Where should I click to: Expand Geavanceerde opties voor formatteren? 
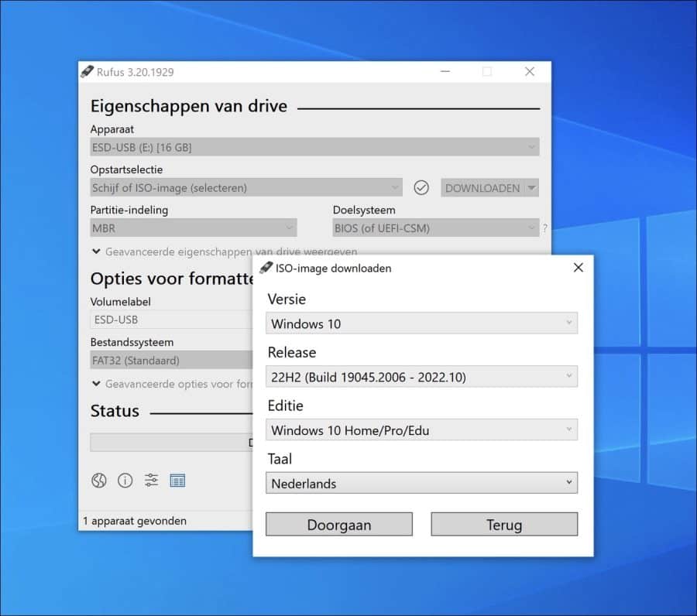click(172, 384)
